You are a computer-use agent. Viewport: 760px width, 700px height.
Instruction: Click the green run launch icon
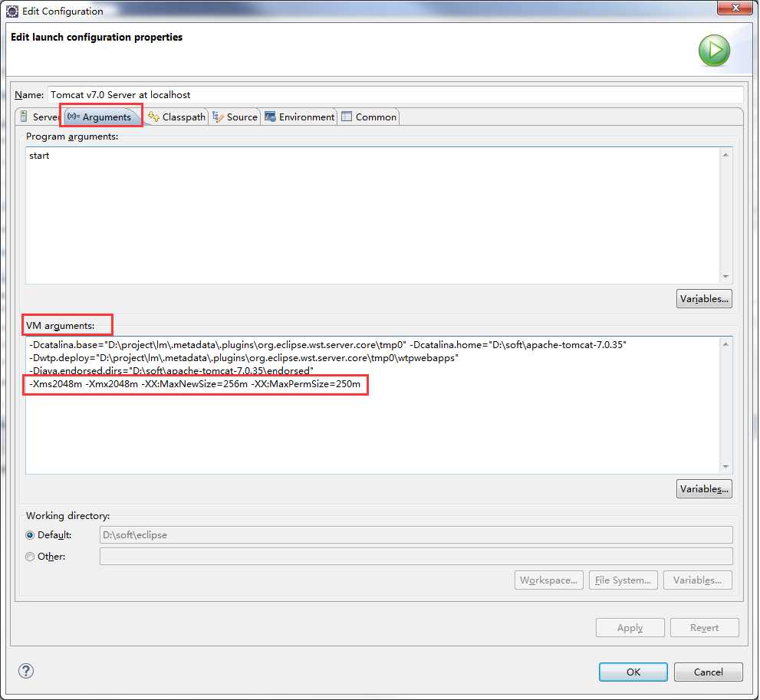(x=714, y=51)
